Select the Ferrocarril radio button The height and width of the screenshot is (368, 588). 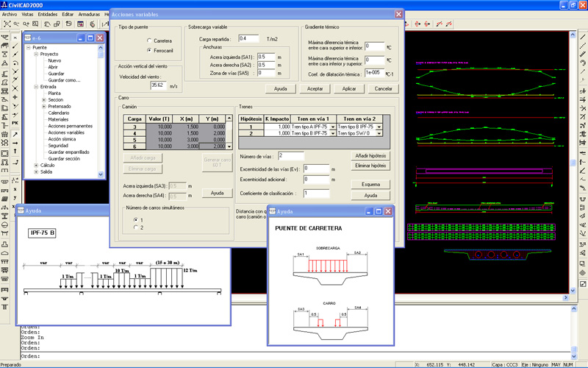[149, 50]
